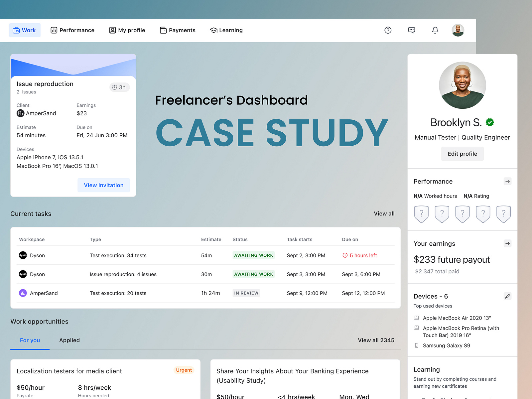Viewport: 532px width, 399px height.
Task: Go to Payments in the navigation
Action: (x=178, y=30)
